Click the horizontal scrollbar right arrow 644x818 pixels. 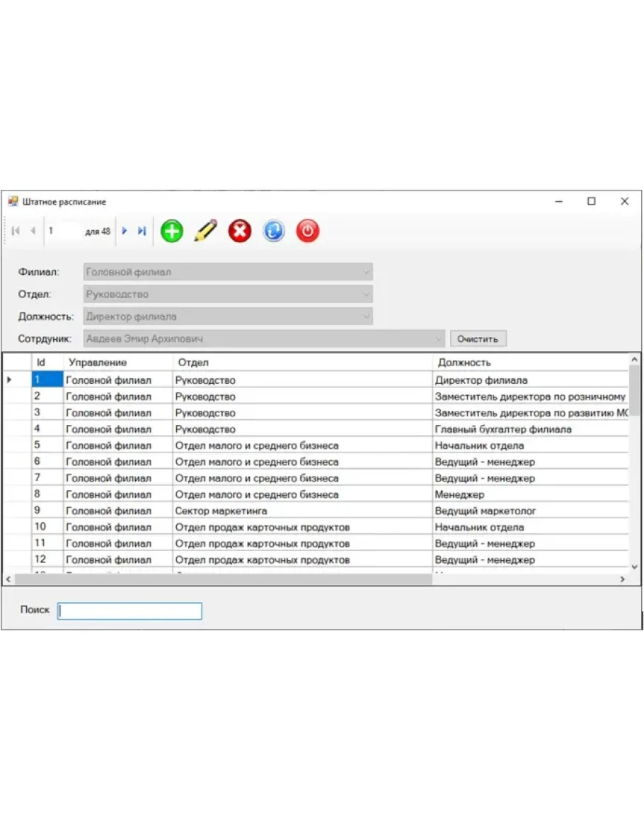622,579
